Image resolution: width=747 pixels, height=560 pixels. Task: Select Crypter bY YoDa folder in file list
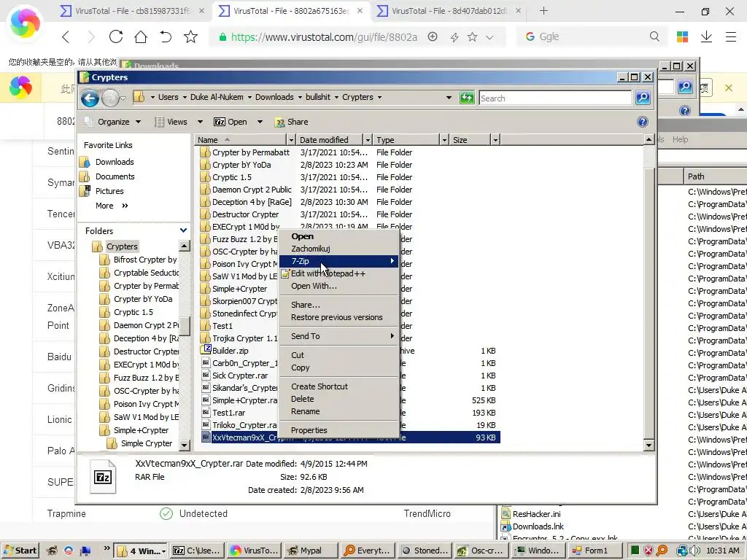point(241,165)
